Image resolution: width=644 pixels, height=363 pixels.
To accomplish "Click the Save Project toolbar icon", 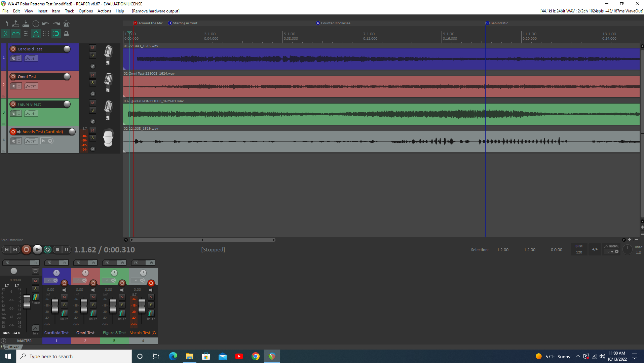I will tap(26, 24).
